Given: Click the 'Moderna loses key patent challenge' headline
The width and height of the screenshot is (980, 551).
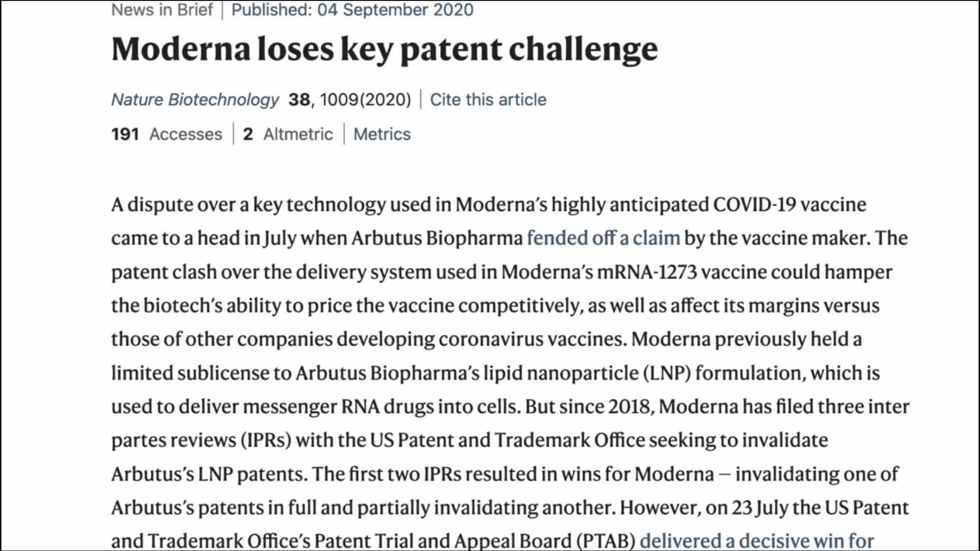Looking at the screenshot, I should pyautogui.click(x=384, y=49).
